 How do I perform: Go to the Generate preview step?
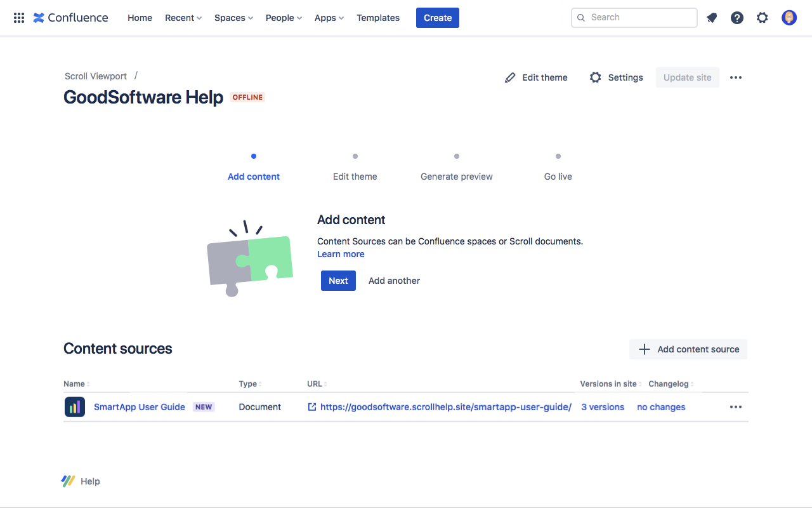tap(457, 177)
